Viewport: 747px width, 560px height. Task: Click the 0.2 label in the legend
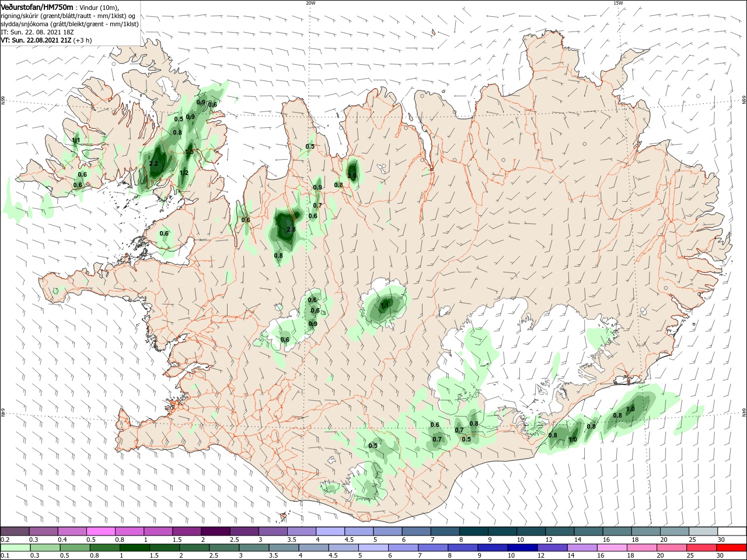click(5, 540)
